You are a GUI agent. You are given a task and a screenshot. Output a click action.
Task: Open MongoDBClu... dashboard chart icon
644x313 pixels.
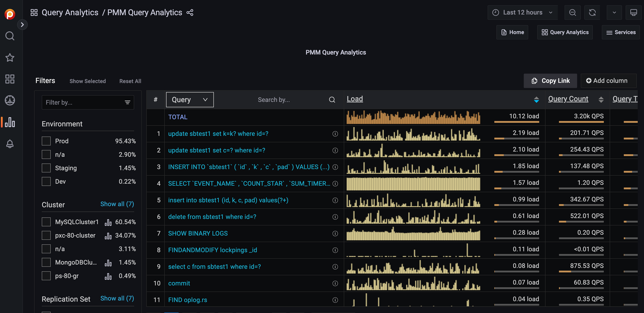(x=108, y=263)
